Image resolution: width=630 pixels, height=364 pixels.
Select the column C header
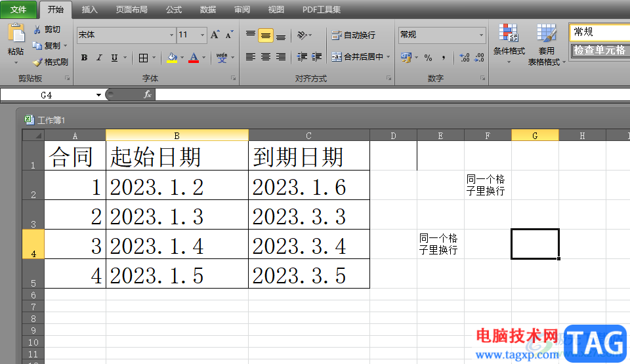pyautogui.click(x=308, y=135)
